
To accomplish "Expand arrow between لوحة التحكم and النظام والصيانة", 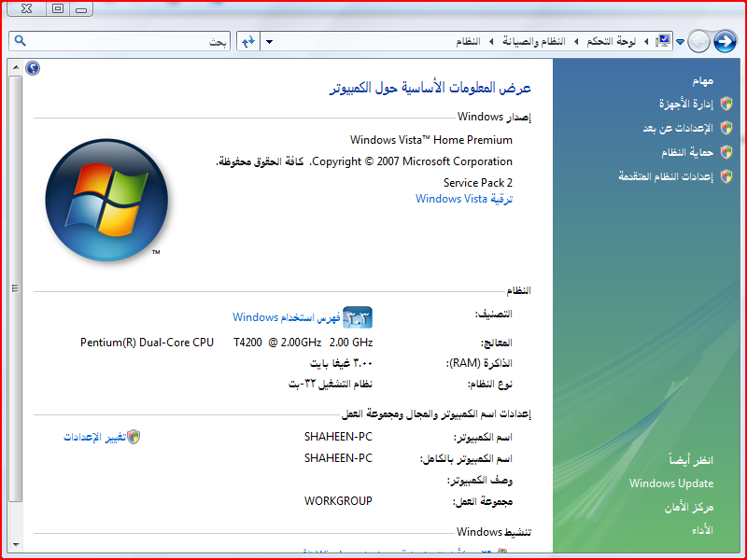I will (575, 42).
